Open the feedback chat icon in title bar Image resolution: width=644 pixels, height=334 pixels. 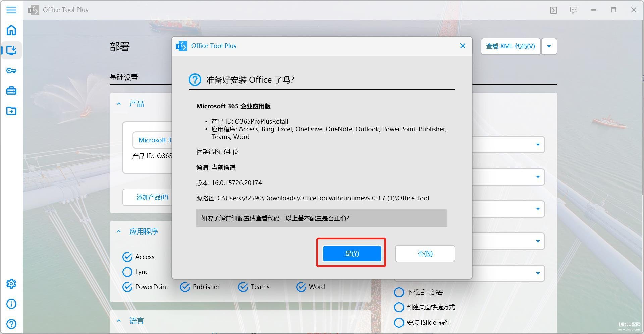pyautogui.click(x=574, y=10)
